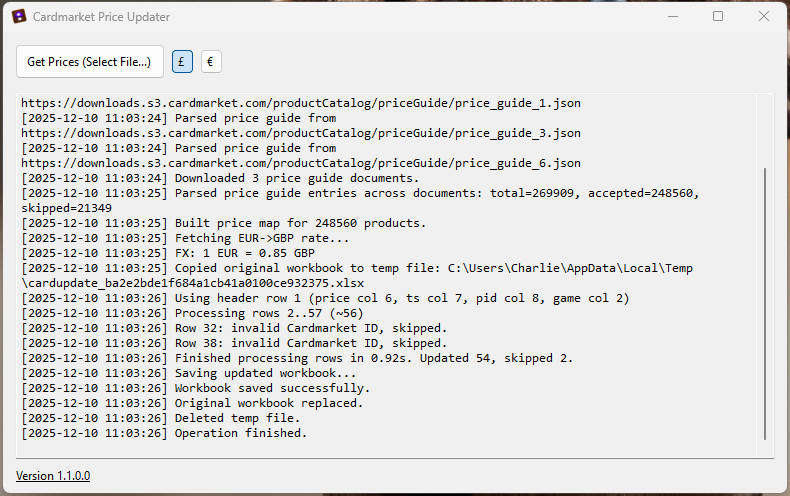The height and width of the screenshot is (496, 790).
Task: Click the Cardmarket Price Updater app icon
Action: pyautogui.click(x=18, y=17)
